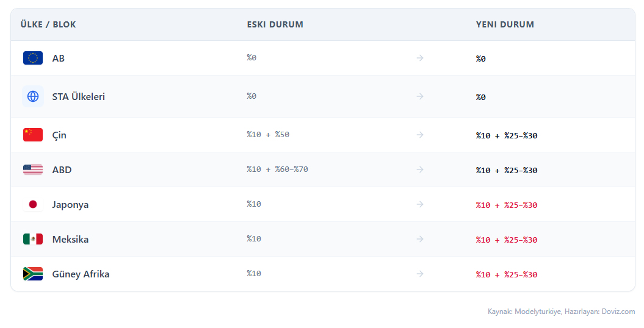Click the China flag icon
The height and width of the screenshot is (328, 644).
click(x=33, y=135)
